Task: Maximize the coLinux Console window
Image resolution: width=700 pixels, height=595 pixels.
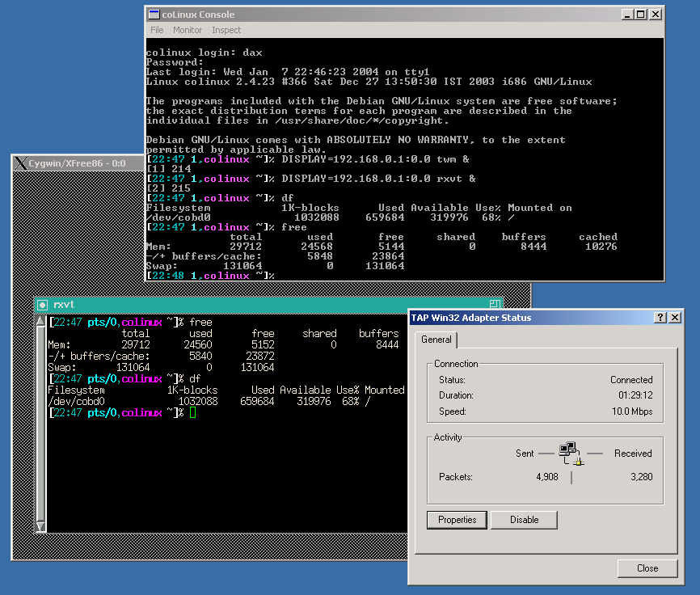Action: 639,15
